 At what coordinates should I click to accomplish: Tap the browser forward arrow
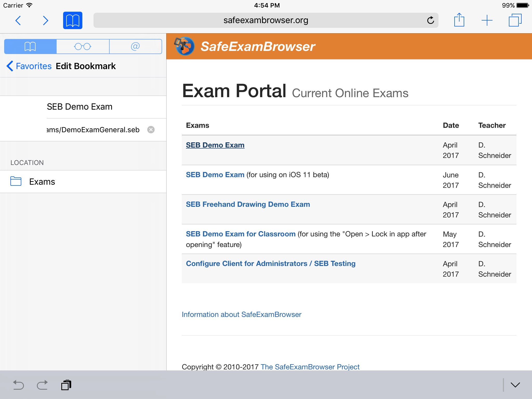click(x=45, y=21)
